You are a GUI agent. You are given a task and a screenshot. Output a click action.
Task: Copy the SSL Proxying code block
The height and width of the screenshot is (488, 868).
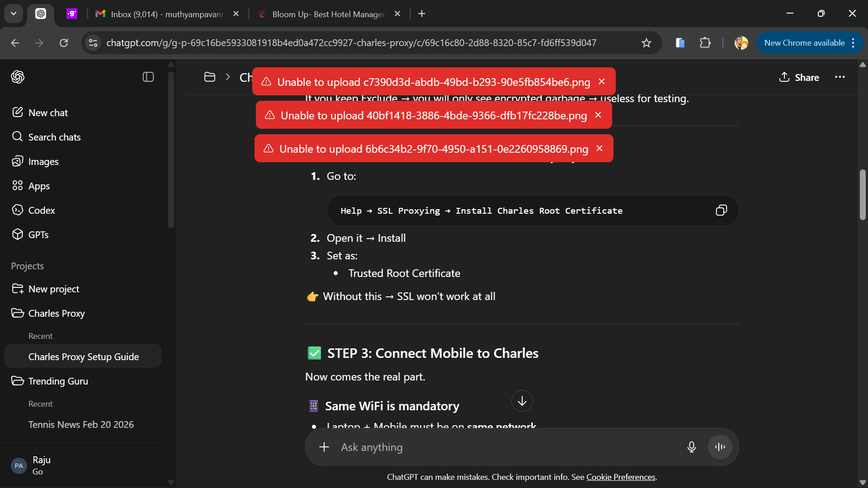pos(721,211)
